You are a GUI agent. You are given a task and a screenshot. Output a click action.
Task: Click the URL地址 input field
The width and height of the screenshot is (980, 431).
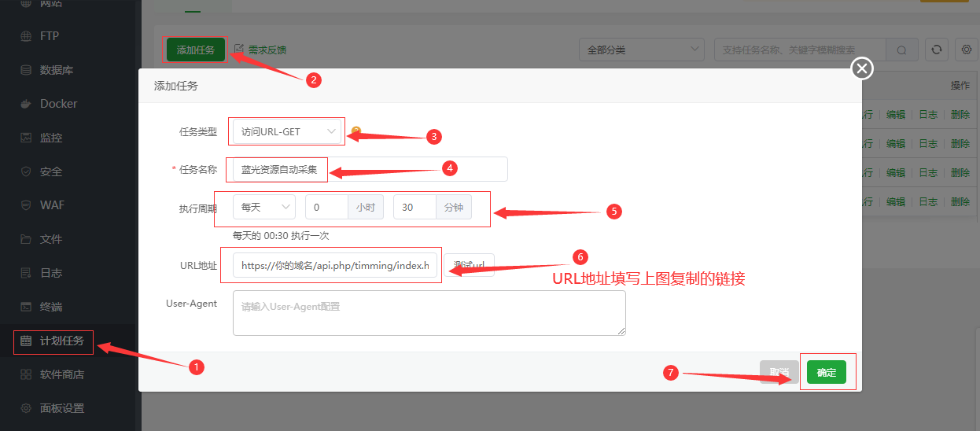[x=334, y=266]
